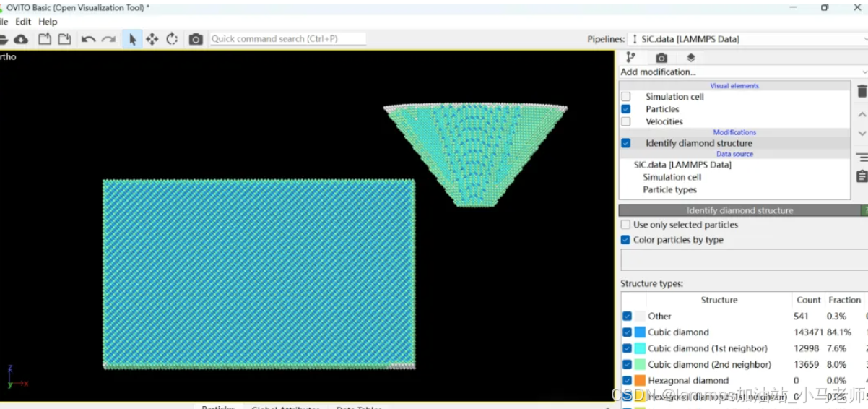Click Cubic diamond (1st neighbor) cyan swatch

tap(640, 348)
